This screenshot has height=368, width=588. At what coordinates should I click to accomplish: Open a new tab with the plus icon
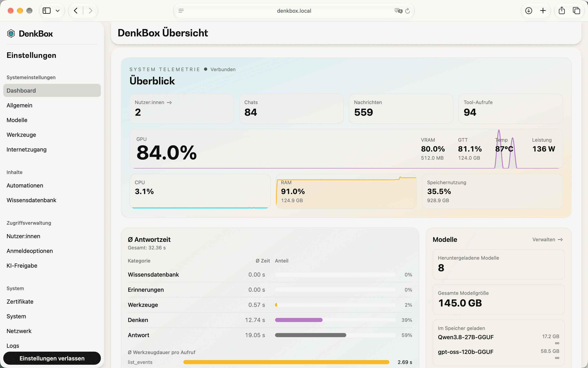543,11
